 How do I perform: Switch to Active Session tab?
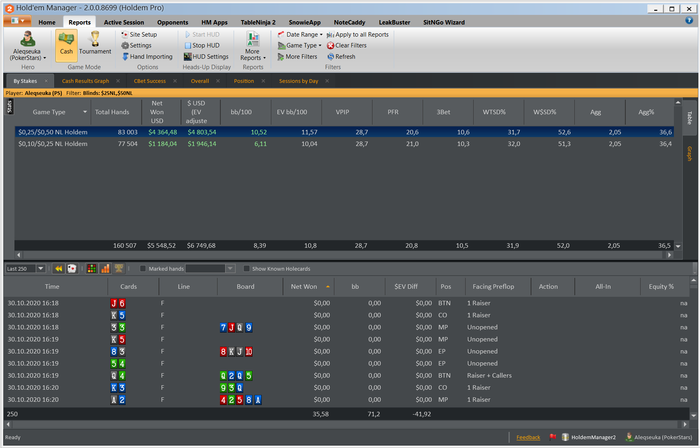click(124, 22)
